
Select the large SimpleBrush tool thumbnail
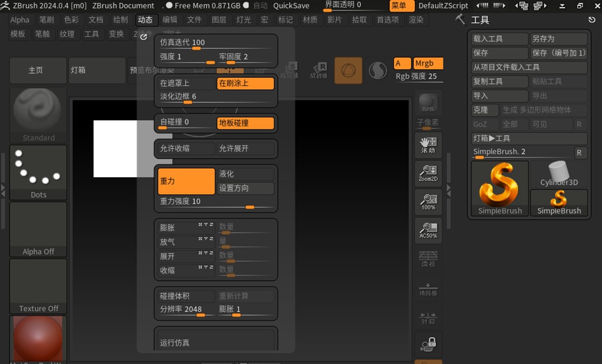pos(500,188)
